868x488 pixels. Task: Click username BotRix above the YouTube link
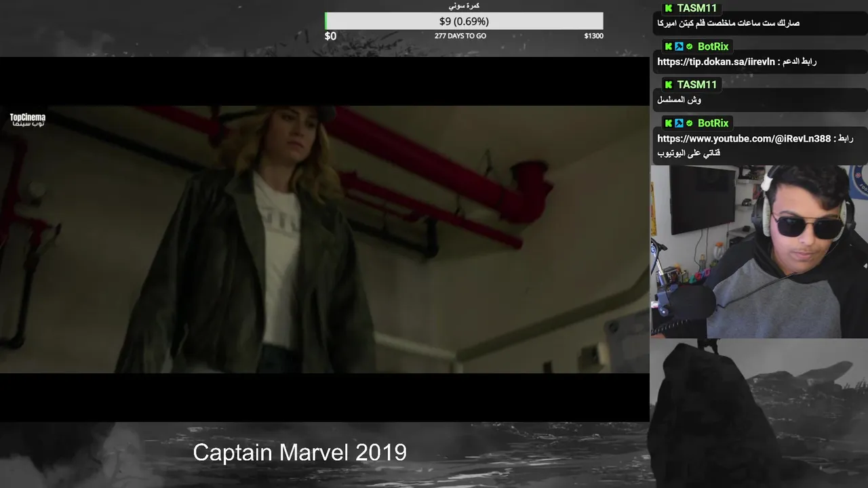(x=713, y=123)
